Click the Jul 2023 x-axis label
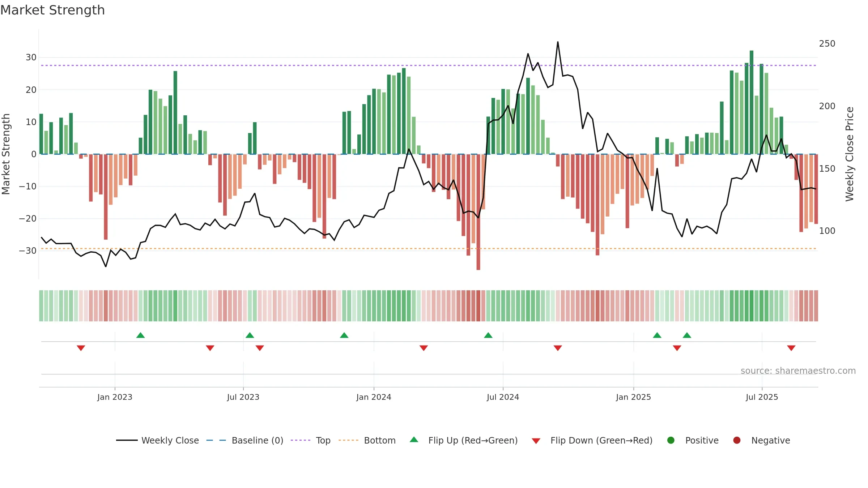 pos(243,397)
